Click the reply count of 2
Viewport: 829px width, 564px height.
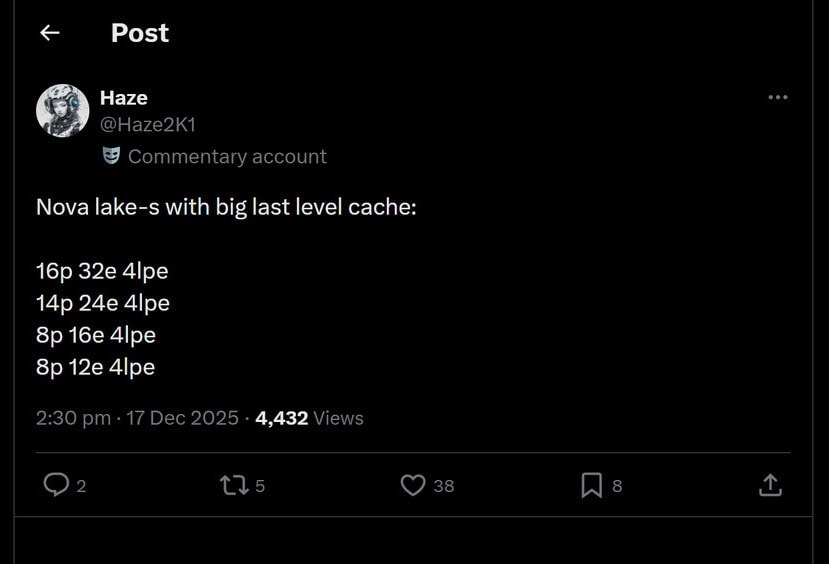pos(81,486)
